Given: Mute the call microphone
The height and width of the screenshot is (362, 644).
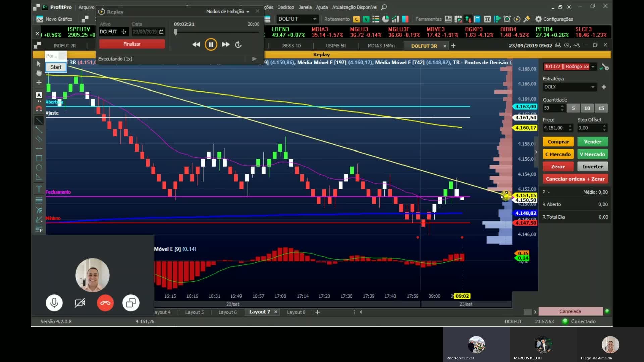Looking at the screenshot, I should click(x=54, y=303).
